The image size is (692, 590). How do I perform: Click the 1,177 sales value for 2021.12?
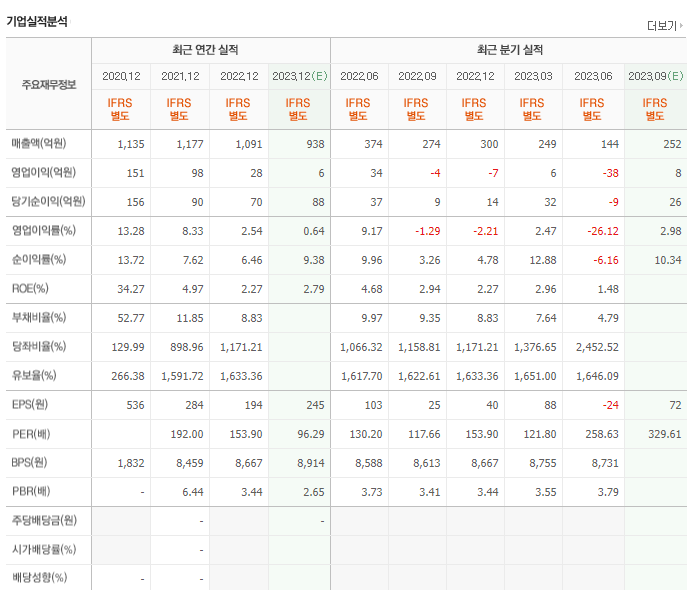(190, 144)
